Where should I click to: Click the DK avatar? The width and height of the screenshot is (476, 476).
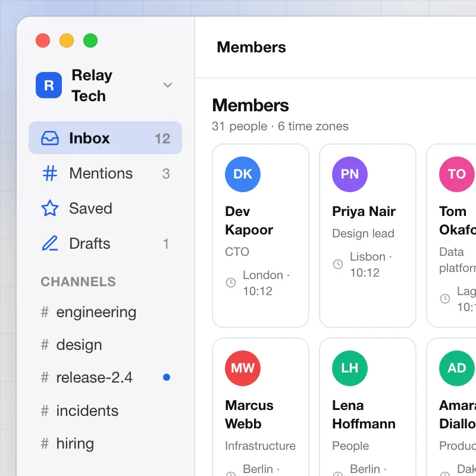[243, 174]
